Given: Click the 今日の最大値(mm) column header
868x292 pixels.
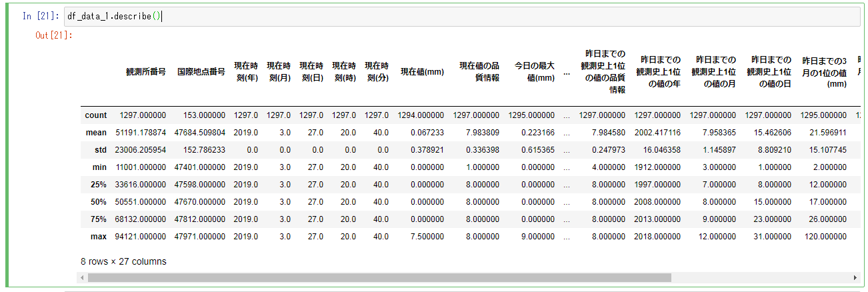Looking at the screenshot, I should click(534, 71).
